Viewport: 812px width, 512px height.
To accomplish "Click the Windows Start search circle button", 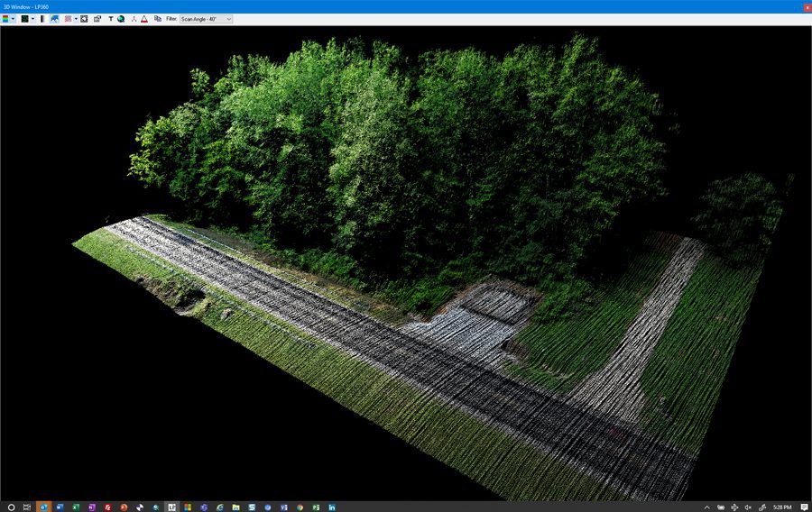I will point(11,507).
